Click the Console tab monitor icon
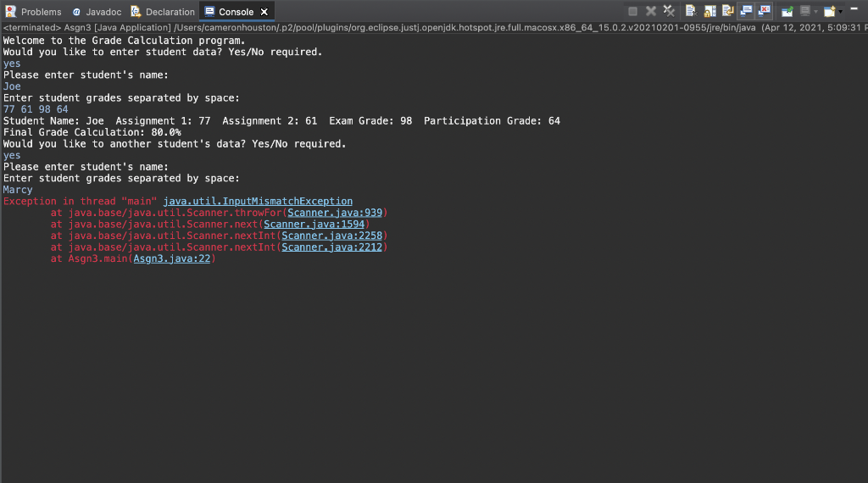This screenshot has width=868, height=483. click(210, 12)
